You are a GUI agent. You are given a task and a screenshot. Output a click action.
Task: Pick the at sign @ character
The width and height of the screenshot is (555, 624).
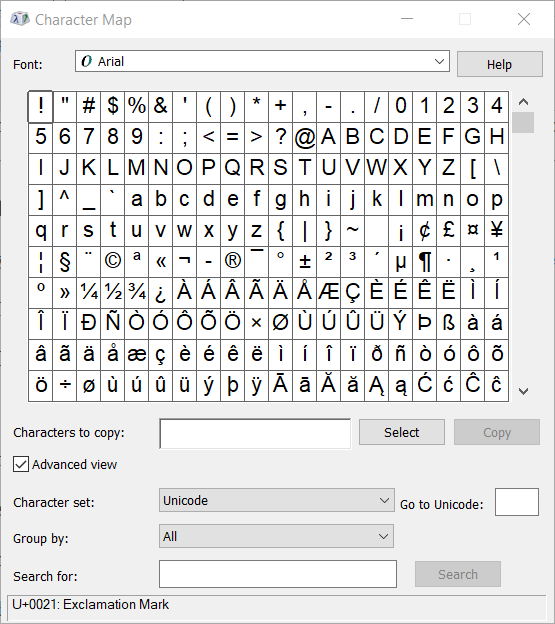point(304,137)
